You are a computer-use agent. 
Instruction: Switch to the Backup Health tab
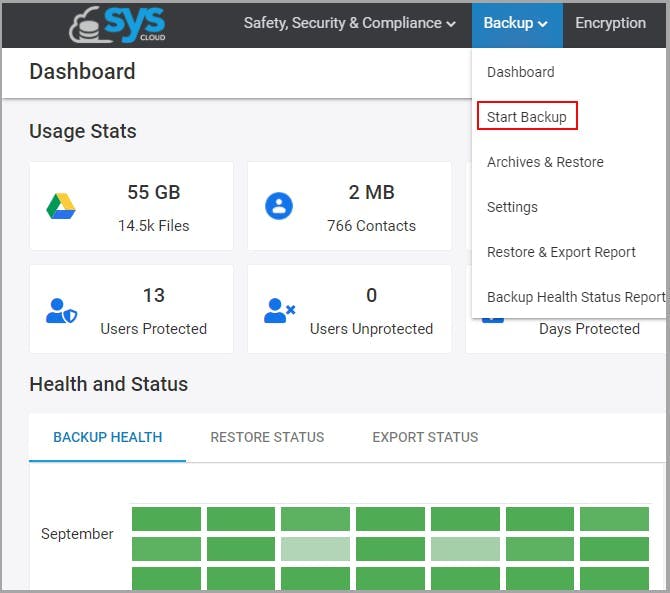click(x=107, y=437)
